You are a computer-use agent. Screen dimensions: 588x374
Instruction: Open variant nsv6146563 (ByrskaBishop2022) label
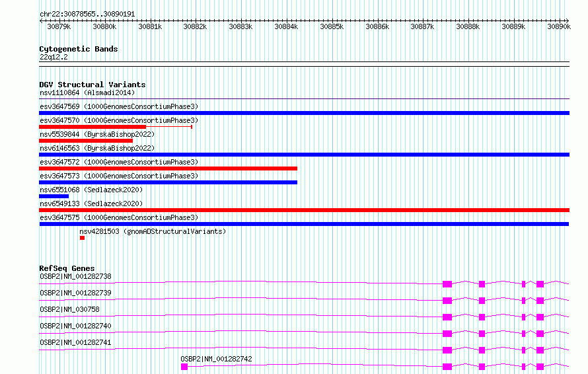coord(97,148)
